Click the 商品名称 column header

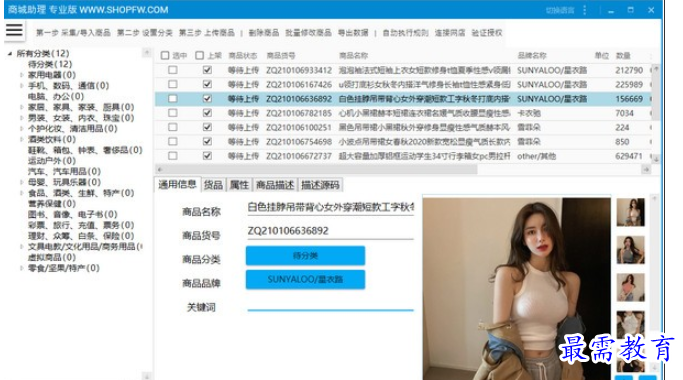353,55
